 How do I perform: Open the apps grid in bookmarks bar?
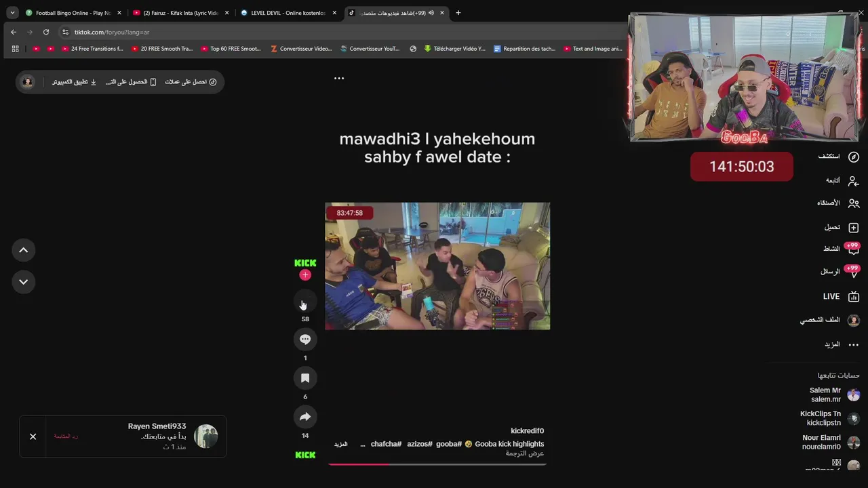[x=15, y=49]
